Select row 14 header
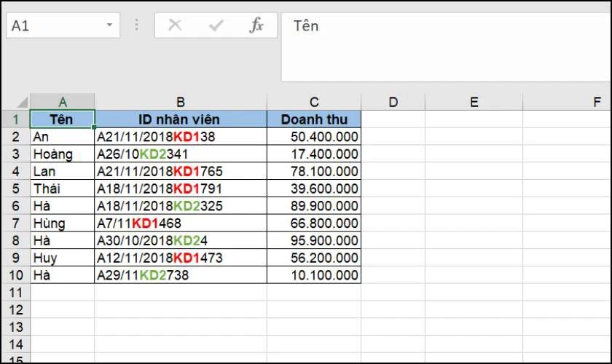 15,344
